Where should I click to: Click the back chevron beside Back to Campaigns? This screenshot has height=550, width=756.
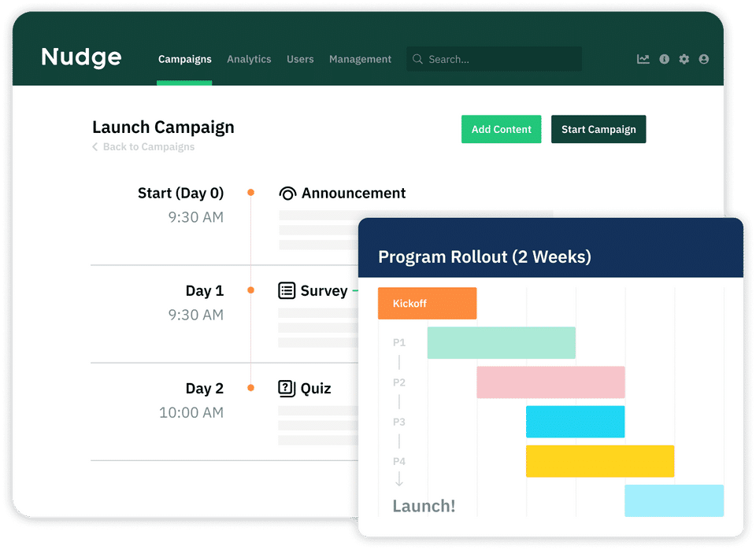[x=95, y=147]
